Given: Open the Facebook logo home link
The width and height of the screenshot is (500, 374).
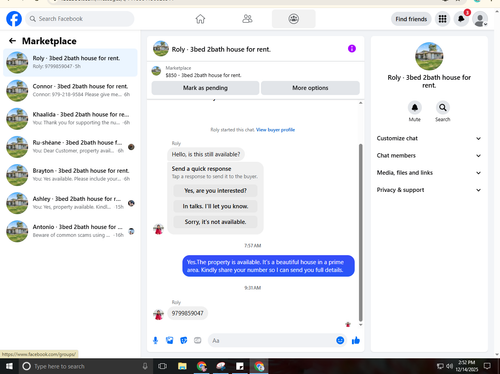Looking at the screenshot, I should (x=14, y=19).
